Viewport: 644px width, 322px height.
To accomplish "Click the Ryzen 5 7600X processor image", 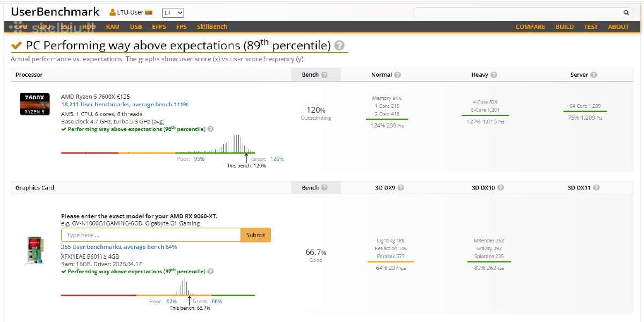I will click(x=35, y=104).
